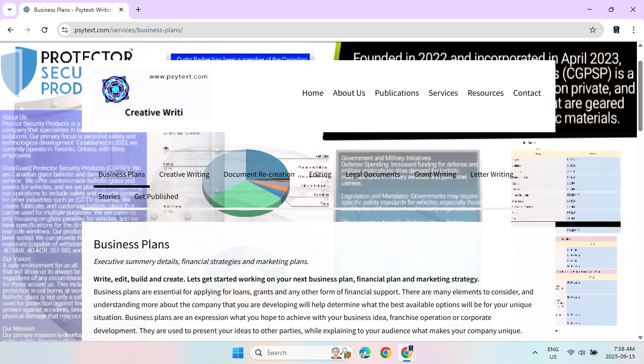Click the vertical page scrollbar thumb

[640, 96]
